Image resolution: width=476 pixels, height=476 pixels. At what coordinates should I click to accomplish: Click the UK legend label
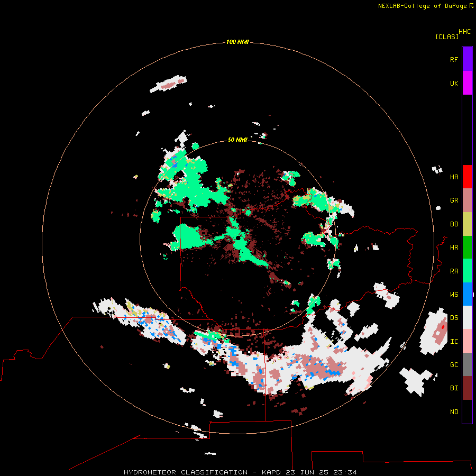454,83
